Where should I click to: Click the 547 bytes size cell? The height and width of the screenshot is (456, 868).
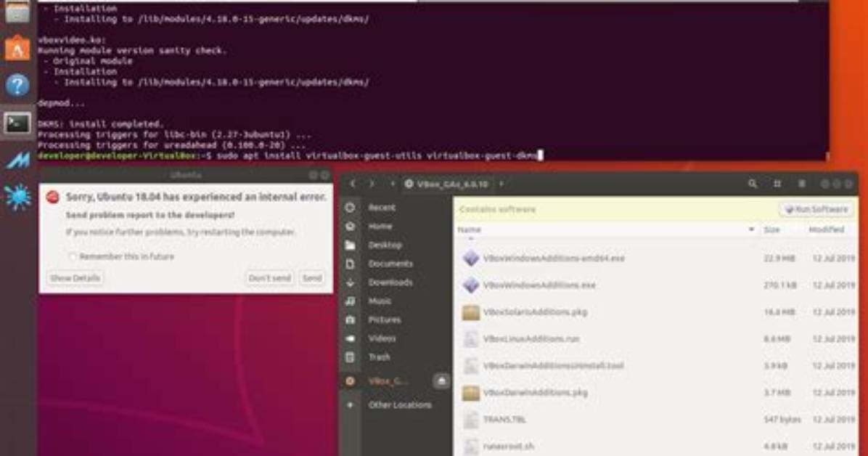pyautogui.click(x=782, y=420)
